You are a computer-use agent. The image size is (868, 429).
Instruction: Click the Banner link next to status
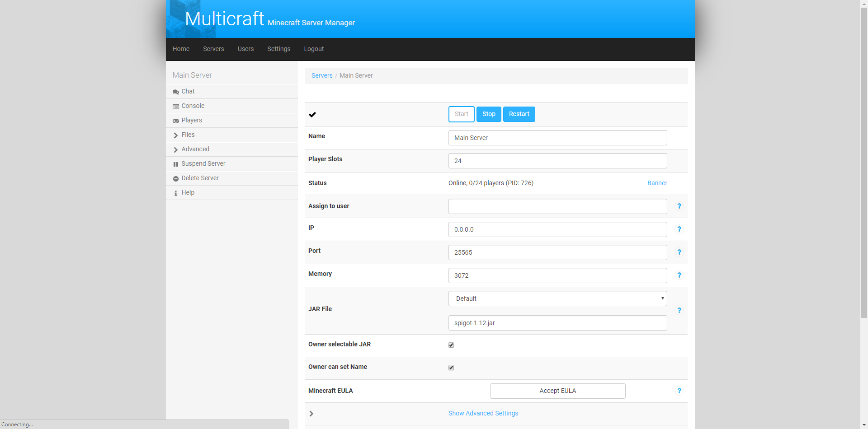(x=657, y=183)
